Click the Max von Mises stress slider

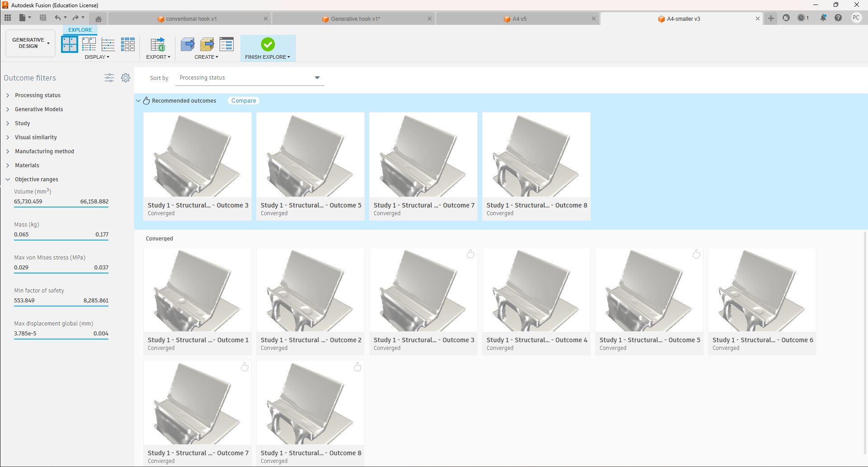point(61,273)
